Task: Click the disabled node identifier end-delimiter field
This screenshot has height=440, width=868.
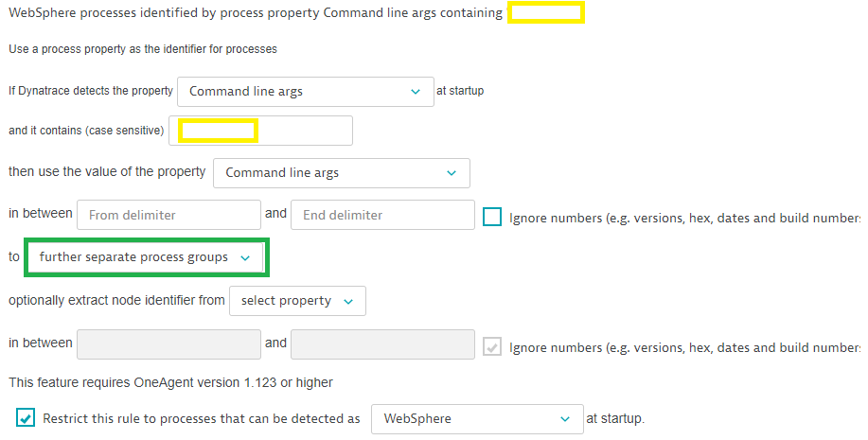Action: 382,344
